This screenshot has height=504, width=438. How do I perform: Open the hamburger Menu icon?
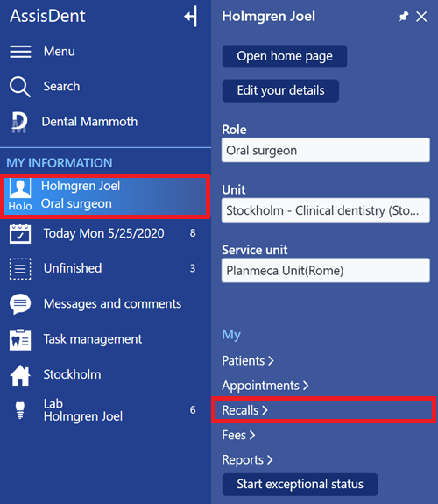20,52
